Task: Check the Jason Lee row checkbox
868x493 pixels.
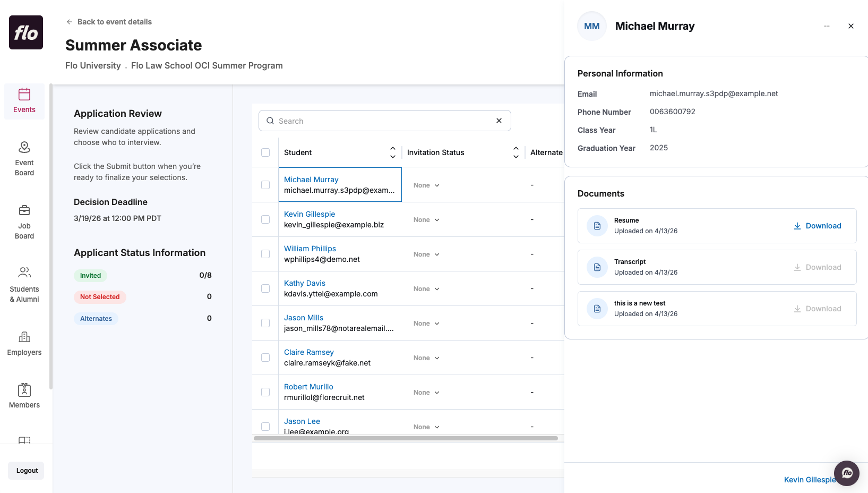Action: point(265,427)
